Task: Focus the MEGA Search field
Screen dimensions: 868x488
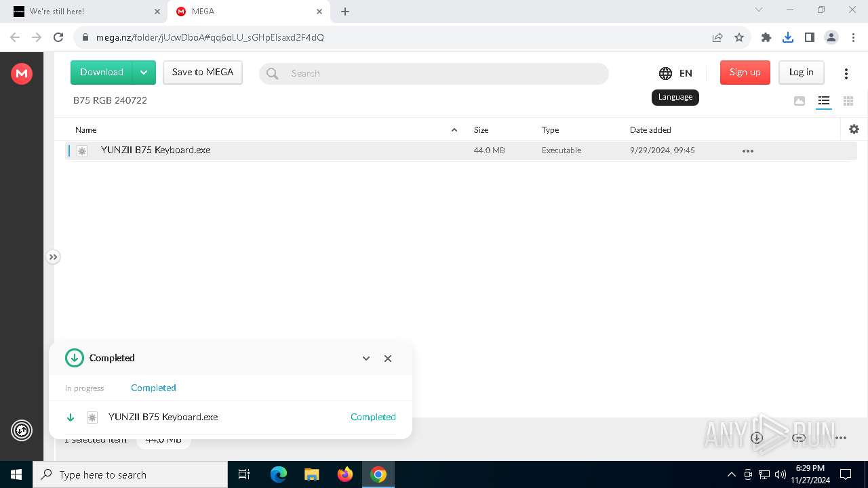Action: (434, 73)
